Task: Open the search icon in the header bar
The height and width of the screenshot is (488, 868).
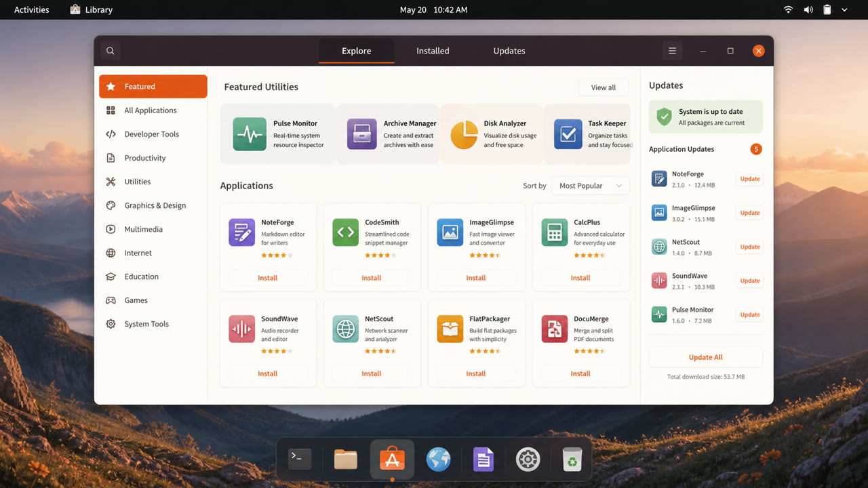Action: [x=111, y=51]
